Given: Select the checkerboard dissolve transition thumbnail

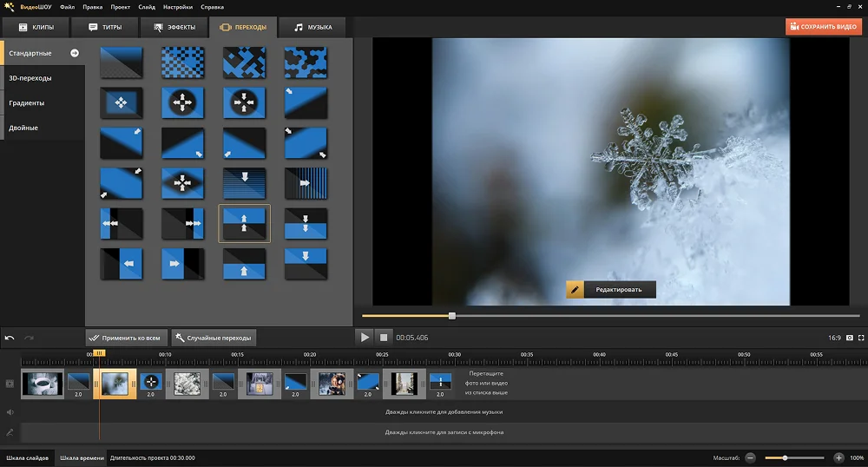Looking at the screenshot, I should [182, 61].
